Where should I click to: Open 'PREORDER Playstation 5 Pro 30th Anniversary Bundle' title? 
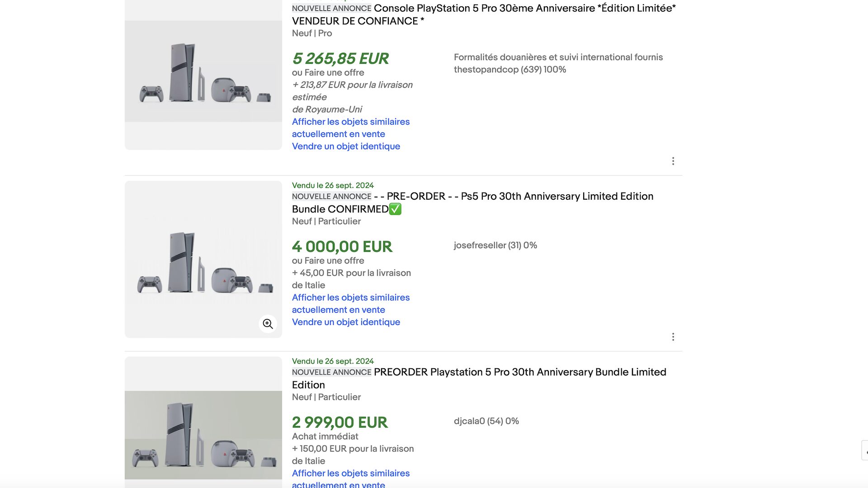(x=479, y=378)
